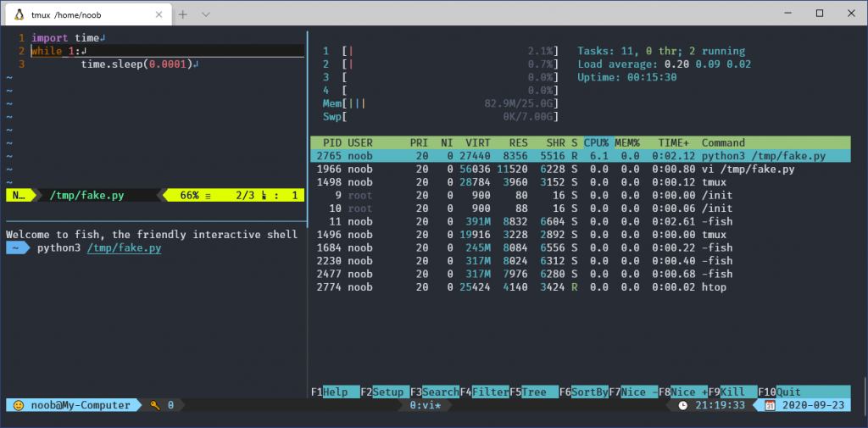Select the htop process row PID 2774
Image resolution: width=868 pixels, height=428 pixels.
coord(580,287)
